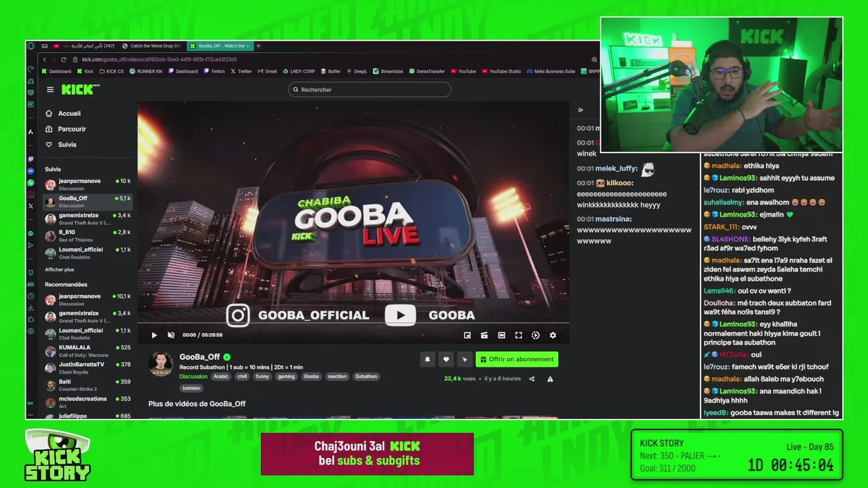This screenshot has width=868, height=488.
Task: Go back in browser navigation
Action: click(45, 60)
